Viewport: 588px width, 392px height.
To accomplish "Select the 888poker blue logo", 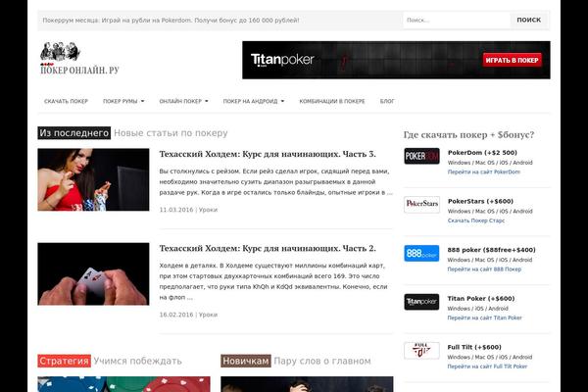I will 421,253.
